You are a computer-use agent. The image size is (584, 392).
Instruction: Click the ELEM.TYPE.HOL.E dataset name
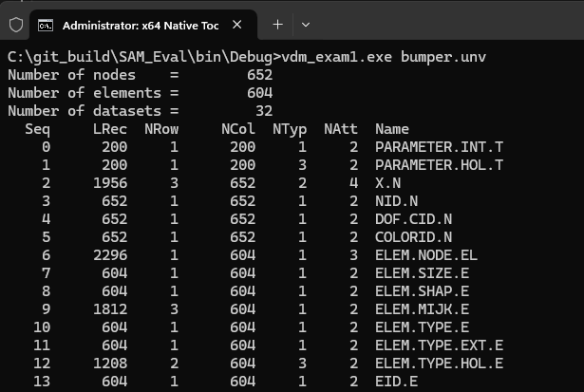(x=439, y=363)
